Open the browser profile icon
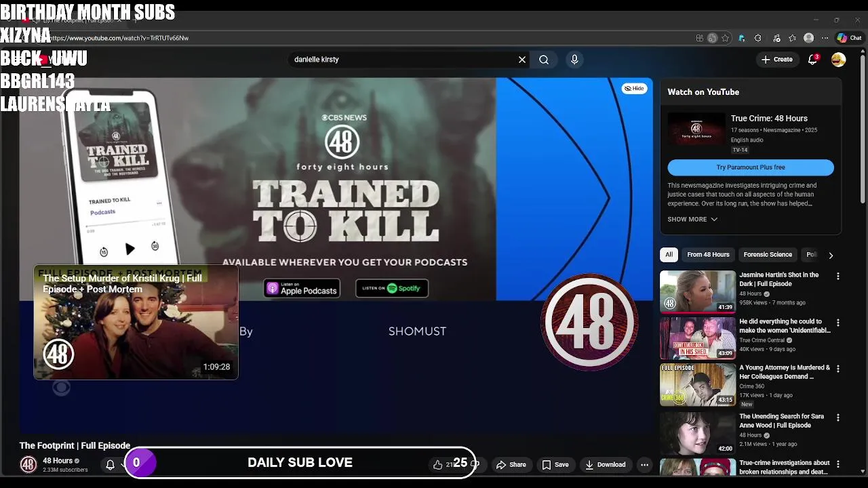 [808, 38]
